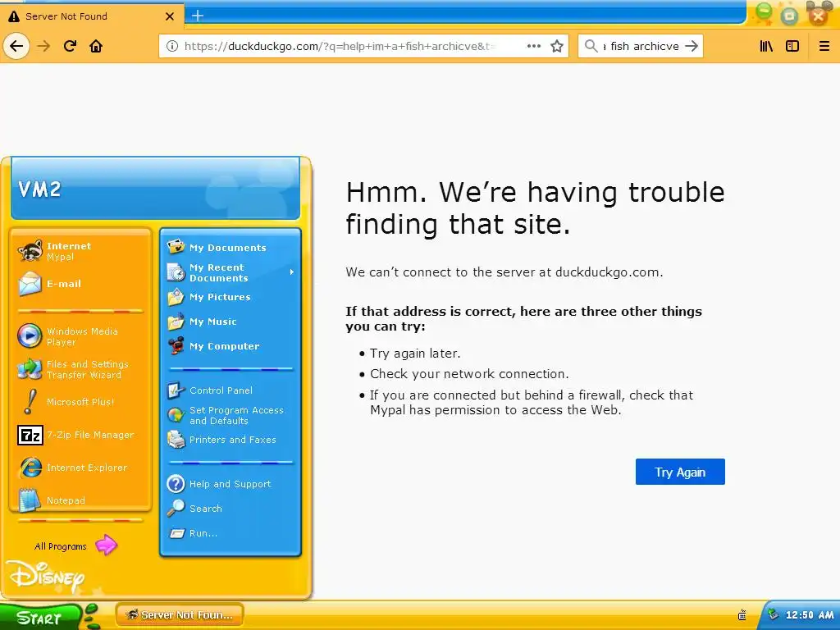Submit search with the go arrow

(x=692, y=46)
